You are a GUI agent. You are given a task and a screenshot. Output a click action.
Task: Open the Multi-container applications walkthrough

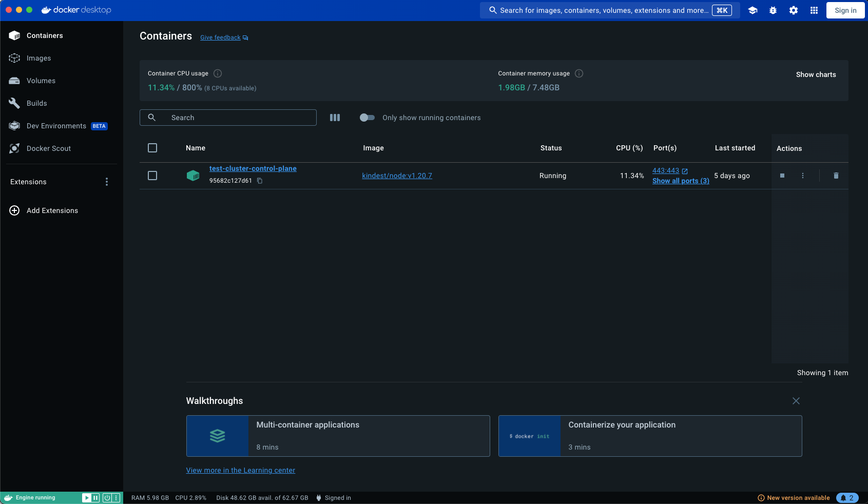[338, 436]
